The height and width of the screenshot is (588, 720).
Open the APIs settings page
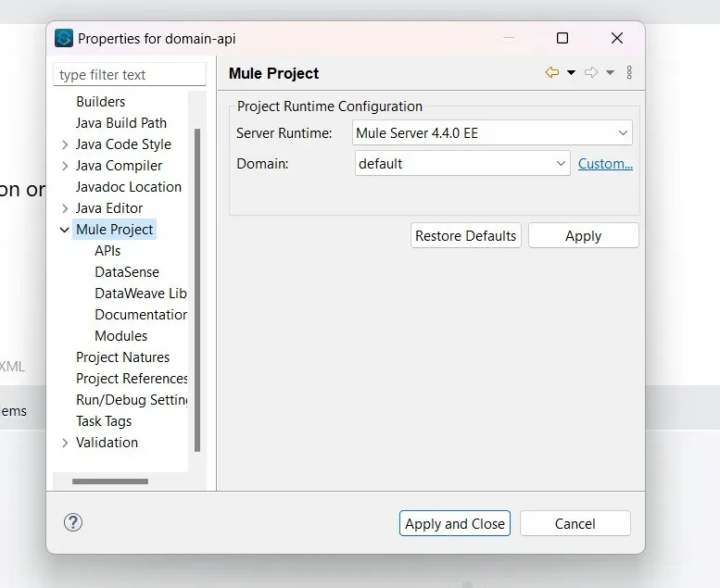[107, 251]
